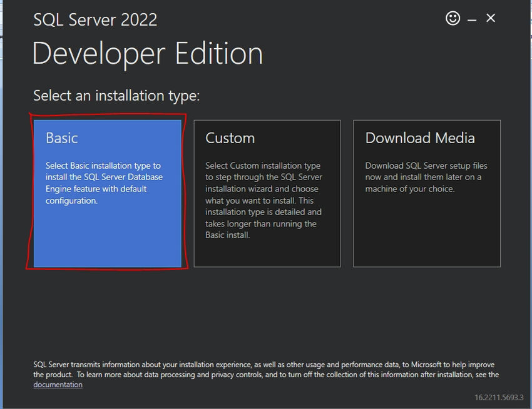Open the documentation hyperlink
532x409 pixels.
(x=58, y=384)
